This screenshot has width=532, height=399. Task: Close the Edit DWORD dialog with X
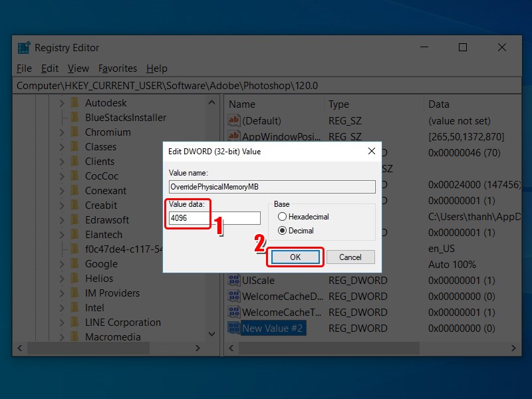coord(372,152)
